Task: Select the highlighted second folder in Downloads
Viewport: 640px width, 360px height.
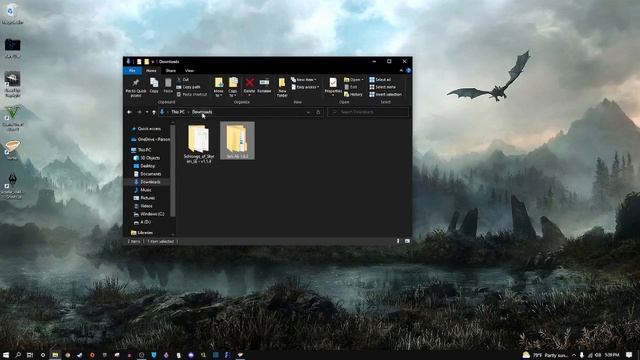Action: (x=237, y=141)
